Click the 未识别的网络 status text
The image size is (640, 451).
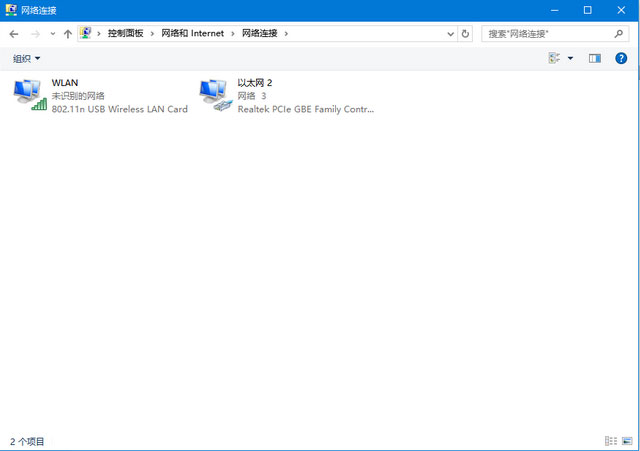pyautogui.click(x=78, y=96)
